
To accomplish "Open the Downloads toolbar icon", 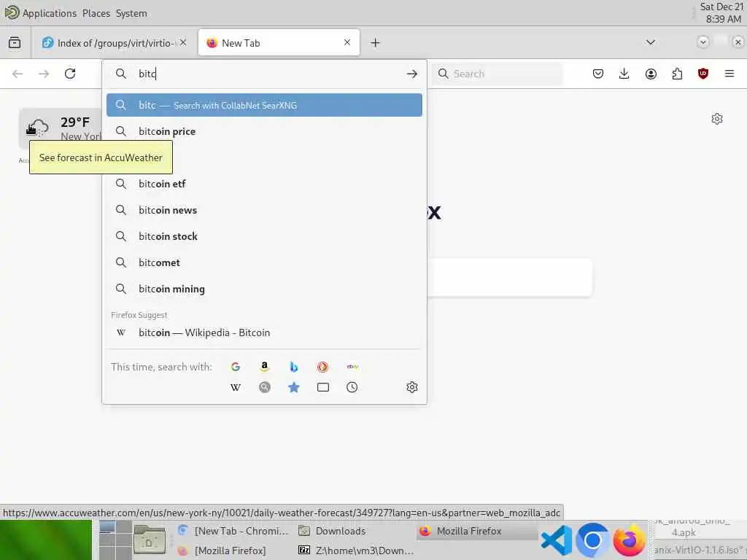I will coord(624,74).
